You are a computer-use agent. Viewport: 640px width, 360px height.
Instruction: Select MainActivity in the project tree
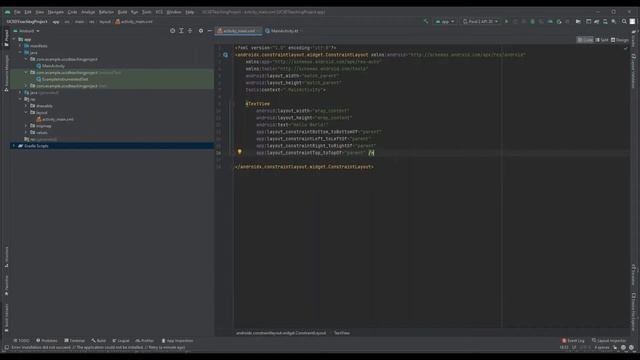tap(50, 66)
